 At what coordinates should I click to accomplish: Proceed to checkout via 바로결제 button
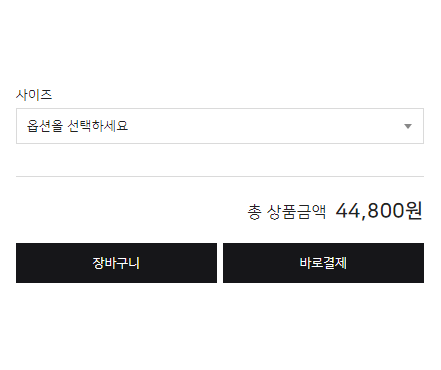tap(323, 263)
